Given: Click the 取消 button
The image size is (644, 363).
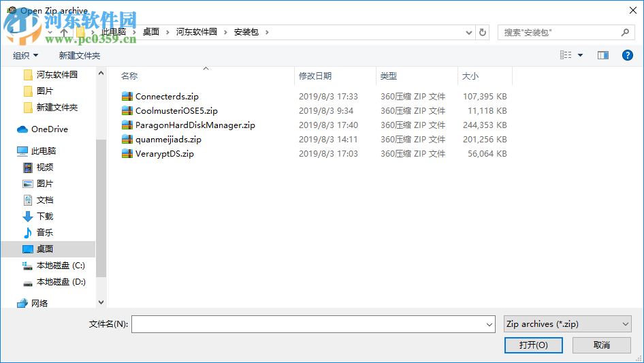Looking at the screenshot, I should (602, 345).
